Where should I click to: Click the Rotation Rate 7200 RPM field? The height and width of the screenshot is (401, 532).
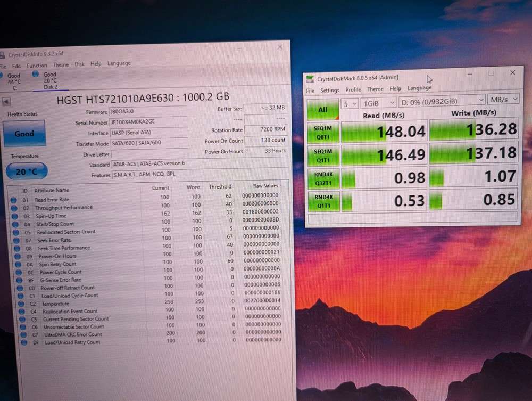(x=266, y=129)
